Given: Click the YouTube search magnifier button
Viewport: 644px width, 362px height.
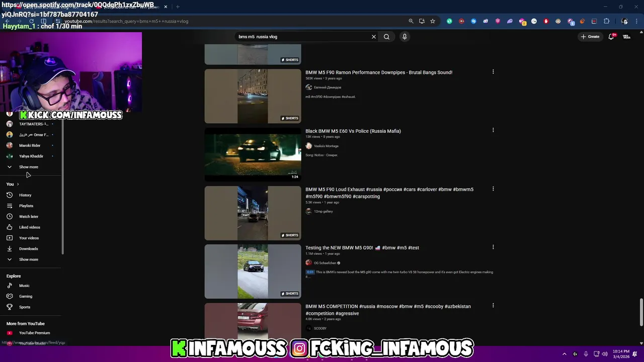Looking at the screenshot, I should click(386, 37).
